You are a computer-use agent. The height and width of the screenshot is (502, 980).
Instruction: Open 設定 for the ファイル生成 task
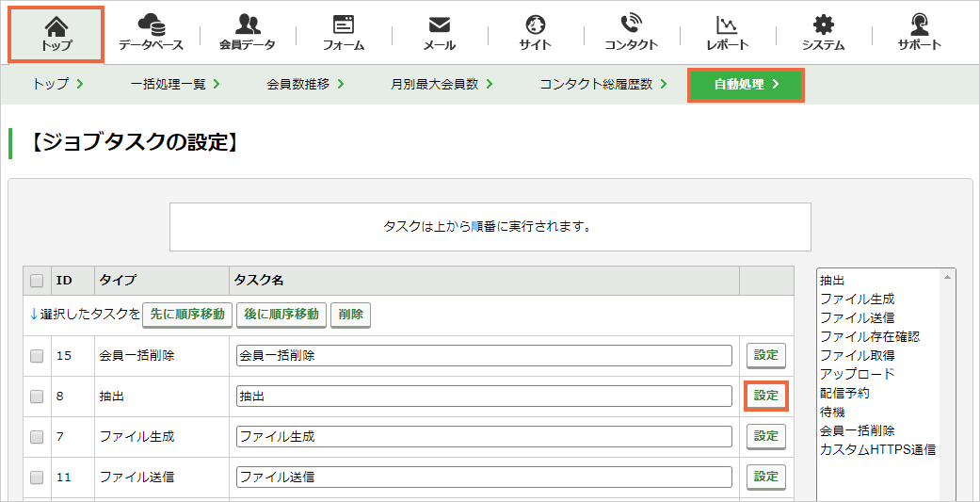(765, 436)
